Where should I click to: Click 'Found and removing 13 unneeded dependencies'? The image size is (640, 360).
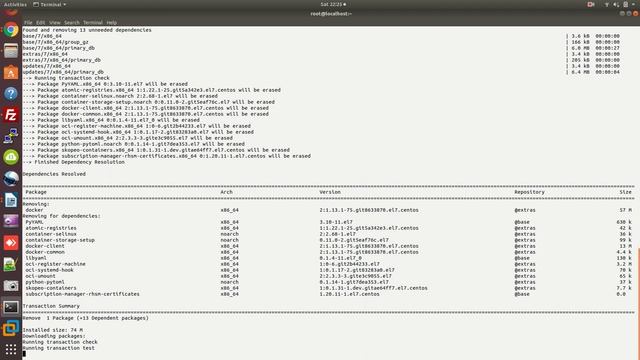[x=87, y=30]
